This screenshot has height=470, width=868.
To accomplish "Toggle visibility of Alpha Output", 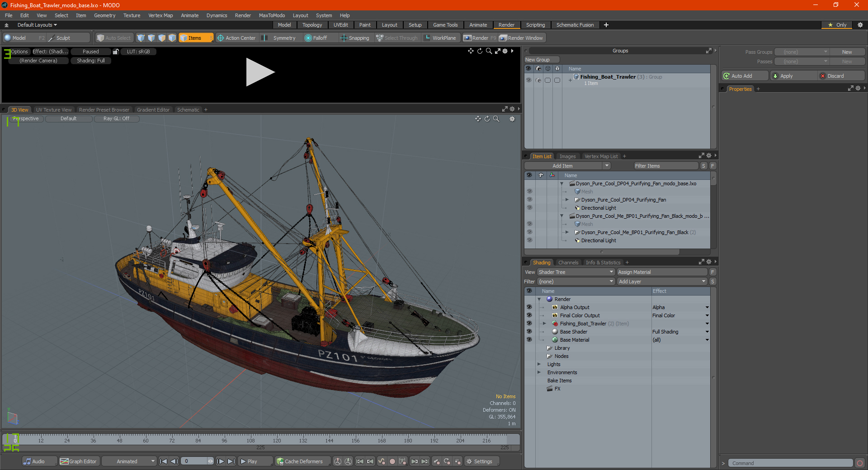I will (529, 307).
